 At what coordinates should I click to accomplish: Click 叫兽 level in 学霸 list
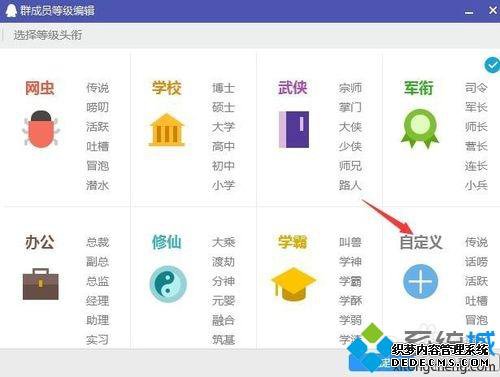click(x=350, y=242)
